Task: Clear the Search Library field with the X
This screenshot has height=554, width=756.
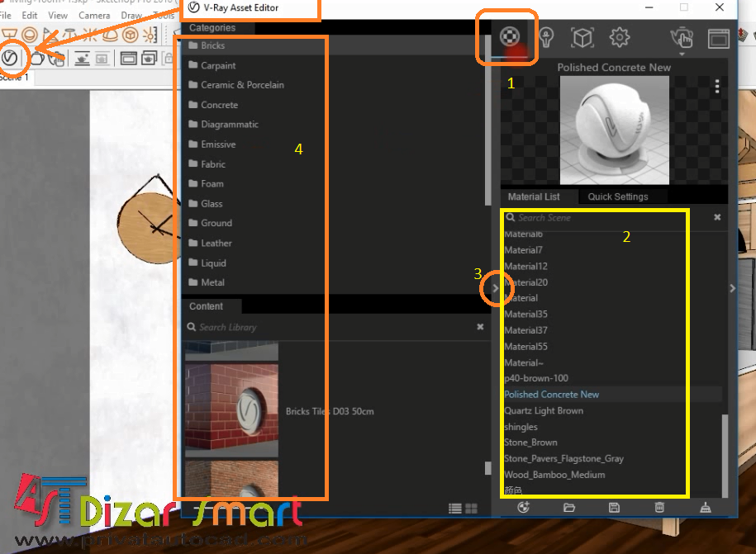Action: point(480,327)
